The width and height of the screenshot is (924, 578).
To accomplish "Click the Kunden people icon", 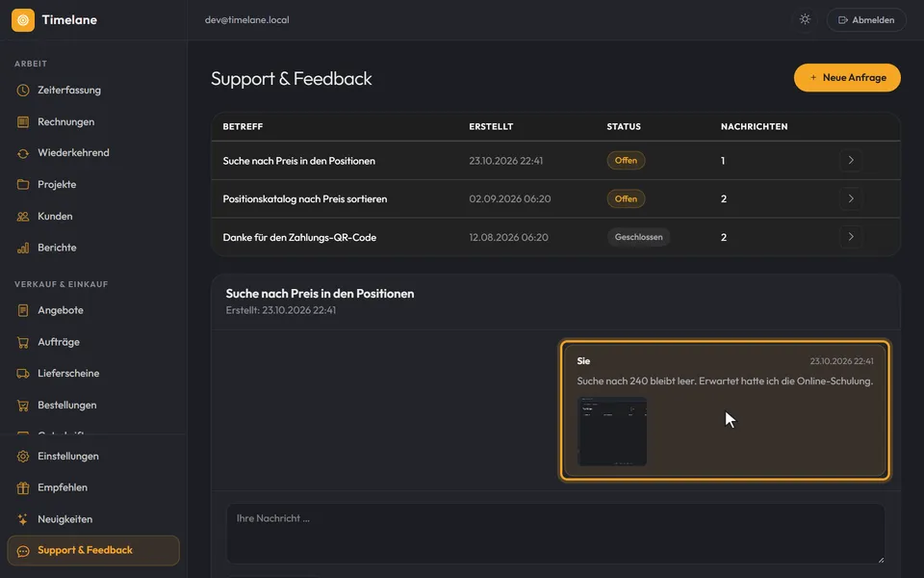I will tap(23, 217).
